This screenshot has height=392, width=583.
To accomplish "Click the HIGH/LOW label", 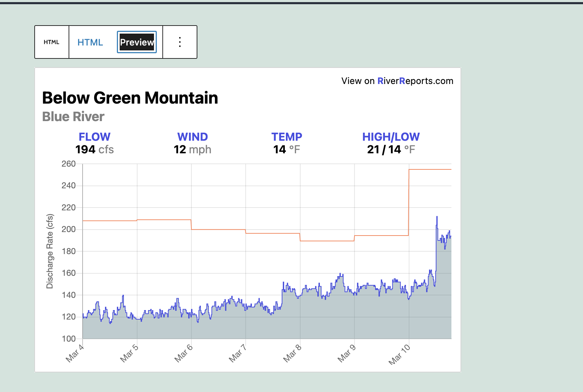I will pyautogui.click(x=391, y=137).
